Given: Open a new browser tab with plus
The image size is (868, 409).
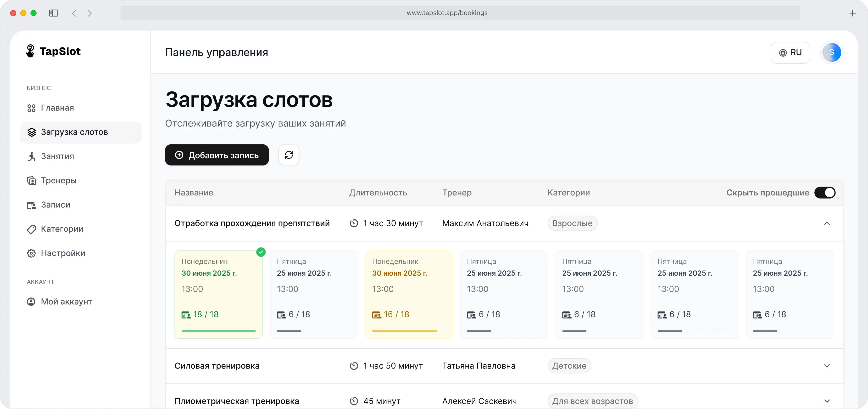Looking at the screenshot, I should coord(852,13).
